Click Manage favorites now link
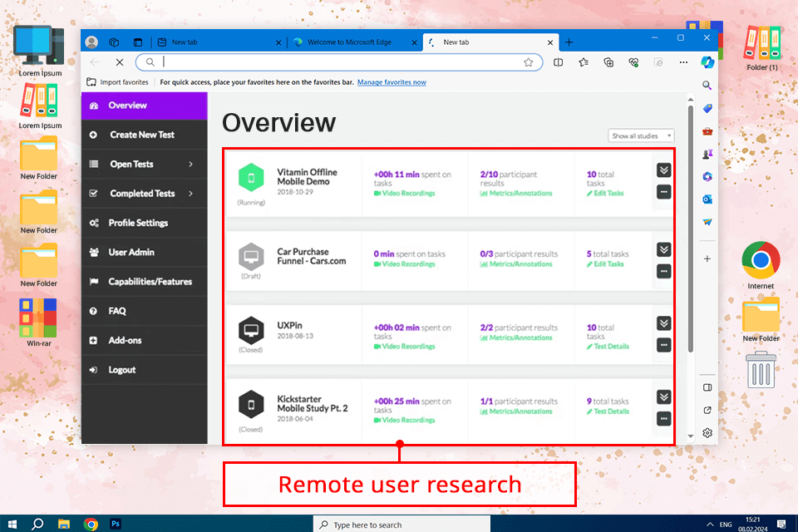The image size is (798, 532). [392, 82]
